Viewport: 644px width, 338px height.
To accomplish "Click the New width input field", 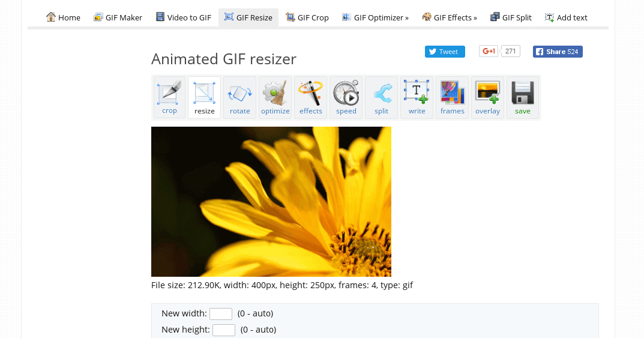I will 220,314.
